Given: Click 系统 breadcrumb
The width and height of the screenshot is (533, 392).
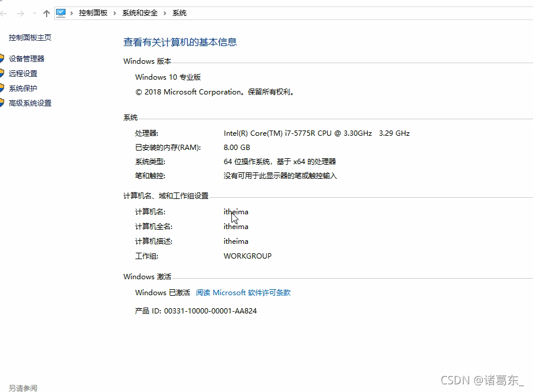Looking at the screenshot, I should tap(179, 13).
